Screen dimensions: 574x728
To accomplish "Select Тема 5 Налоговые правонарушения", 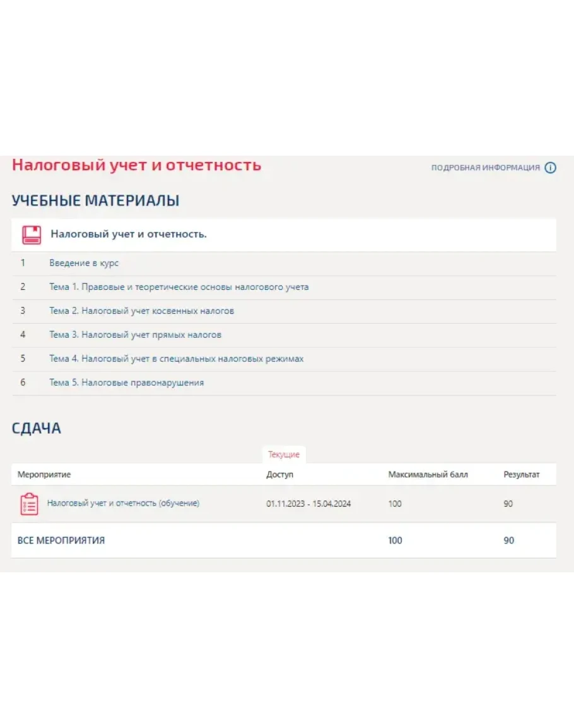I will click(126, 383).
